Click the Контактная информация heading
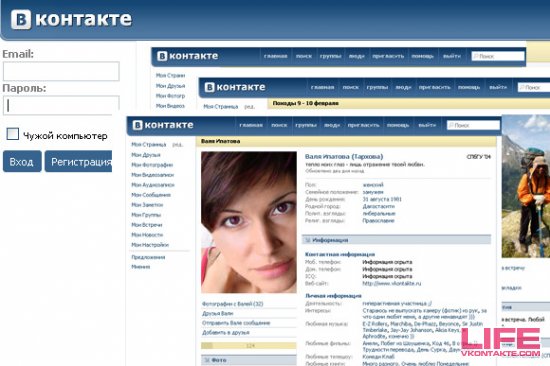This screenshot has height=366, width=550. [340, 254]
